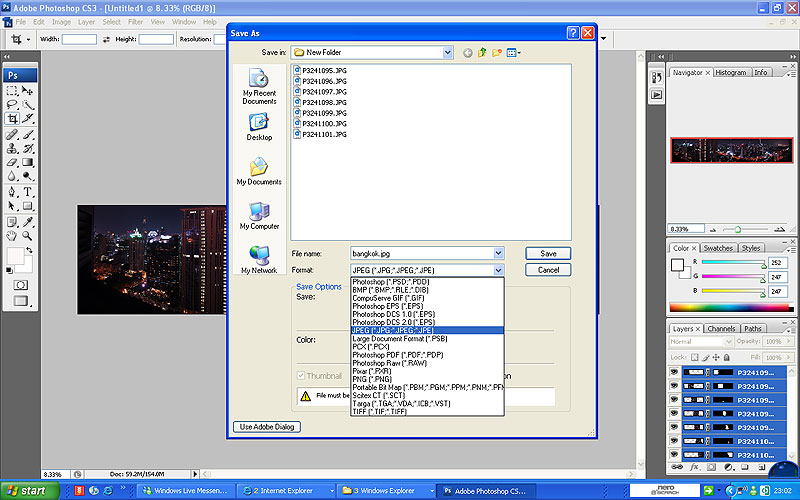Toggle Lock position icon

click(x=716, y=357)
